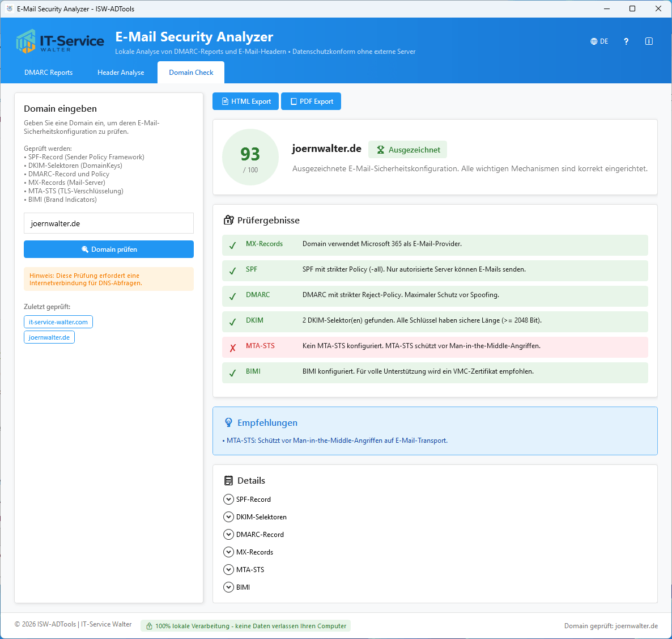Click the Empfehlungen lightbulb icon

coord(228,422)
